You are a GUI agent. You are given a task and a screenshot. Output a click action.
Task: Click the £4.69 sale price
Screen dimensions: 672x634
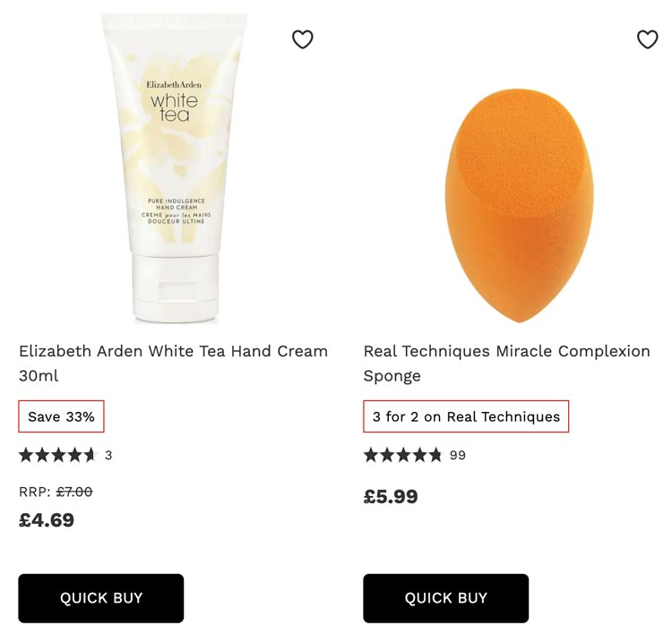47,520
